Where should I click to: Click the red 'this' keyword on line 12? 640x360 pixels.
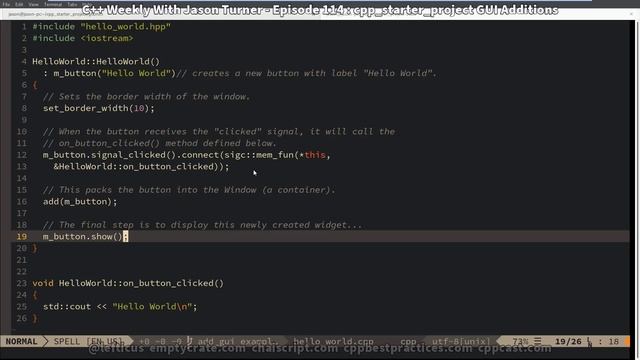315,155
